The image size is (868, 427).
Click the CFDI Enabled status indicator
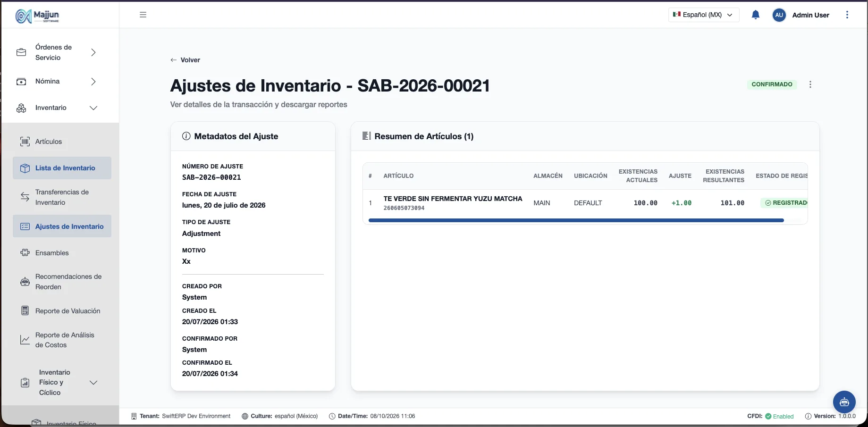coord(770,416)
